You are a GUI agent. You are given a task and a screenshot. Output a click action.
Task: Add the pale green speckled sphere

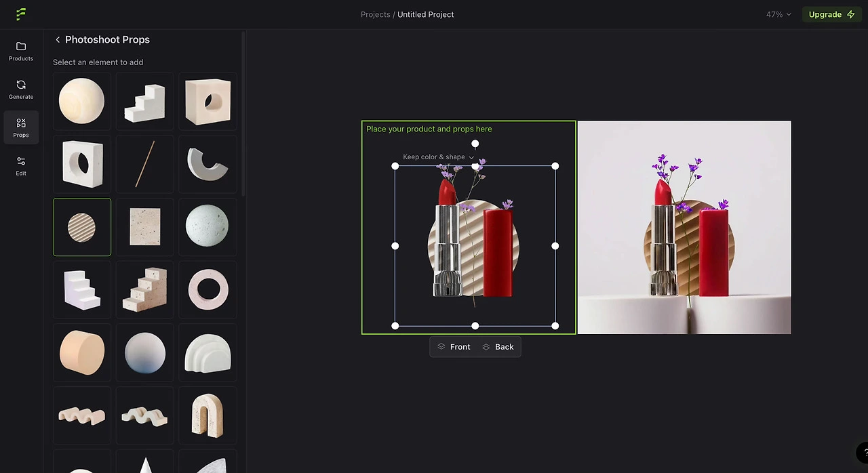[x=208, y=227]
